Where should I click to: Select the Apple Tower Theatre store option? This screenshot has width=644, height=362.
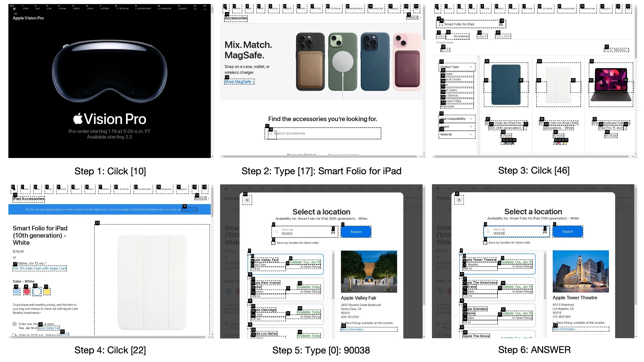(x=497, y=264)
